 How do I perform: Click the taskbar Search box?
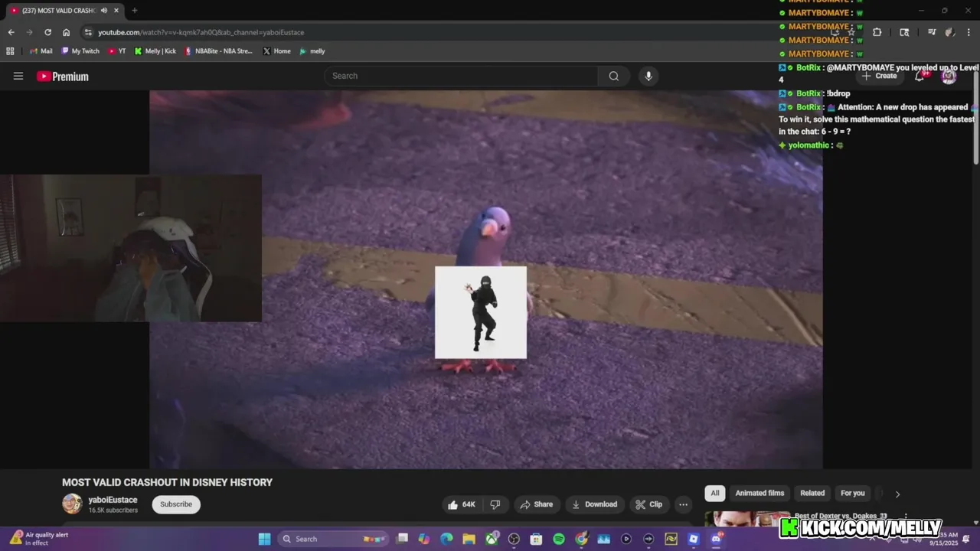(333, 539)
